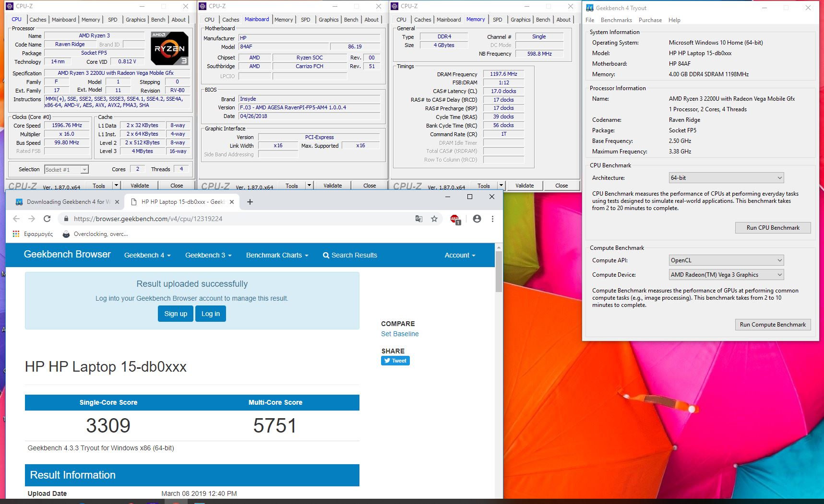Viewport: 824px width, 504px height.
Task: Click the Set Baseline link
Action: pos(400,334)
